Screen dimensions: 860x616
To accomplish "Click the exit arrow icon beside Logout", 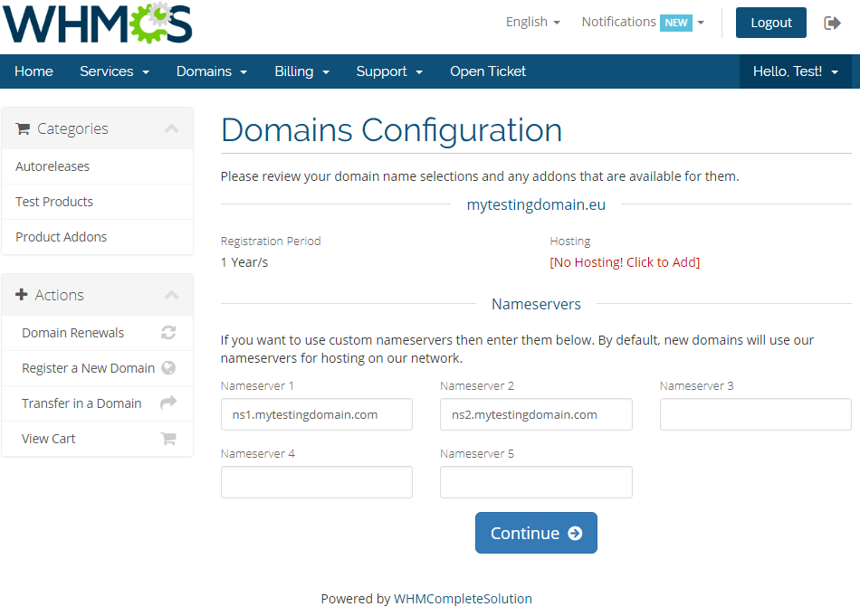I will coord(832,23).
